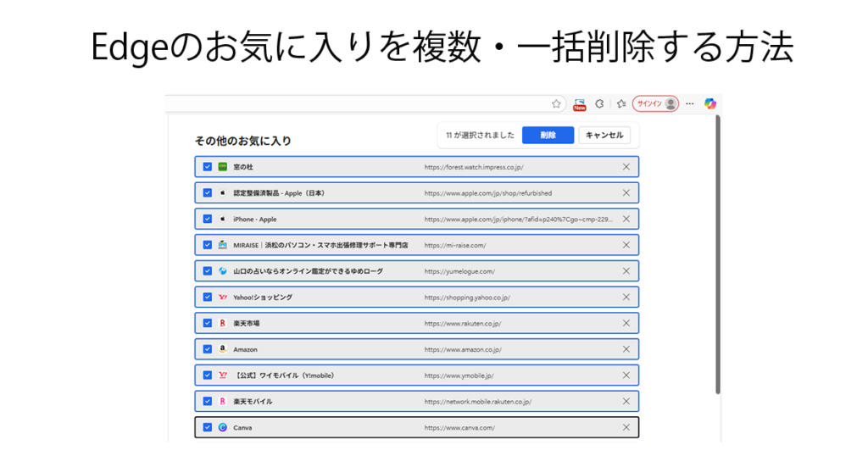Open the Copilot icon
This screenshot has height=456, width=868.
click(710, 103)
